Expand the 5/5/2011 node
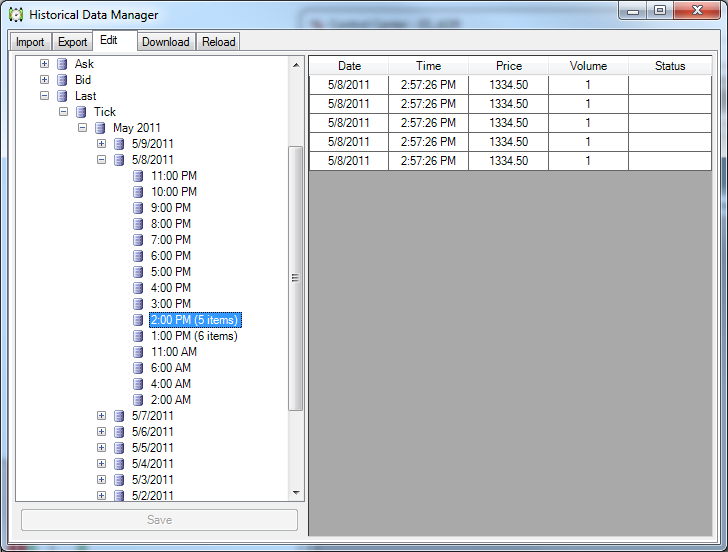This screenshot has height=552, width=728. point(102,448)
